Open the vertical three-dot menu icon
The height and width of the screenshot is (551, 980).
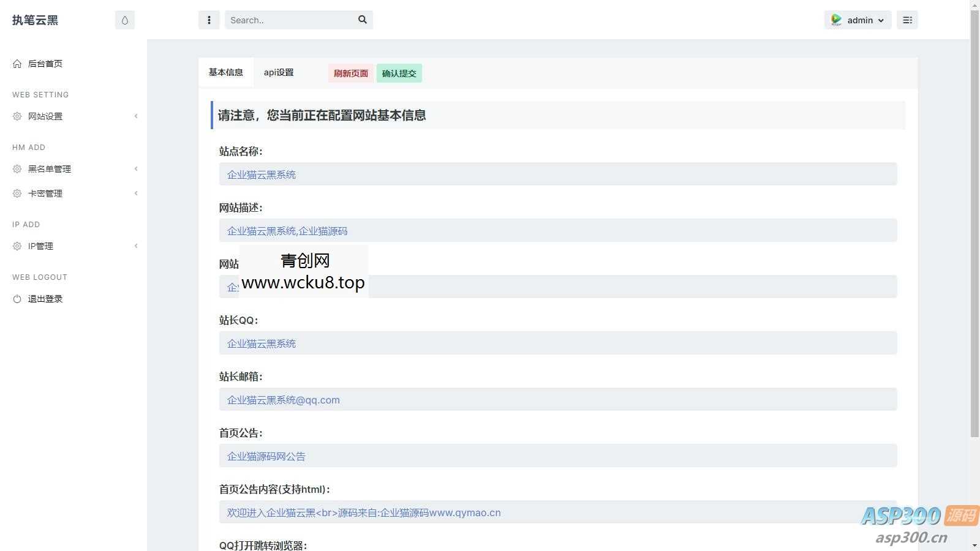point(208,20)
